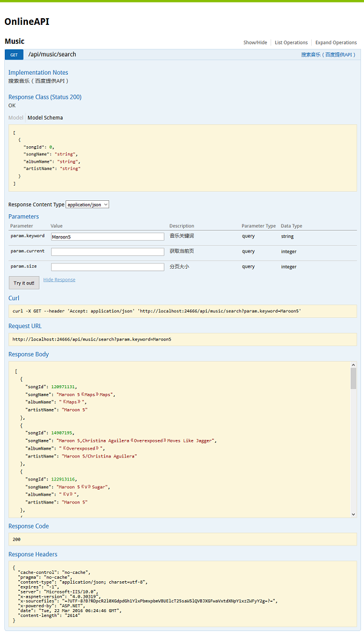364x634 pixels.
Task: Collapse the /api/music/search operation path
Action: 52,55
